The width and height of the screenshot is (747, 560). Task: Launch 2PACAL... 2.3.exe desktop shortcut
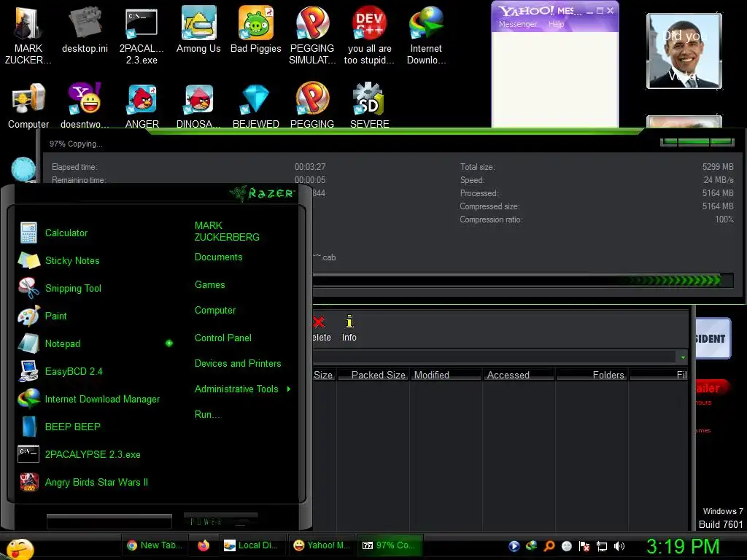(x=142, y=34)
